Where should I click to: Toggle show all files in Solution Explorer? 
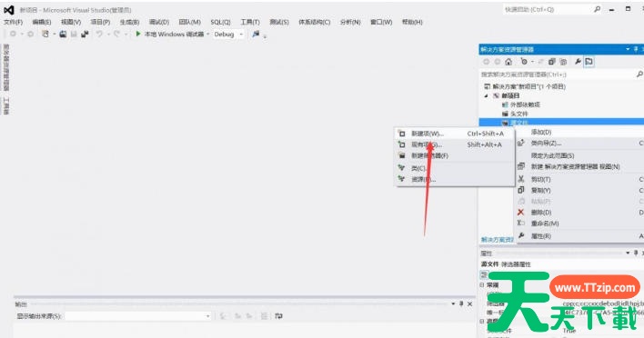pos(563,62)
